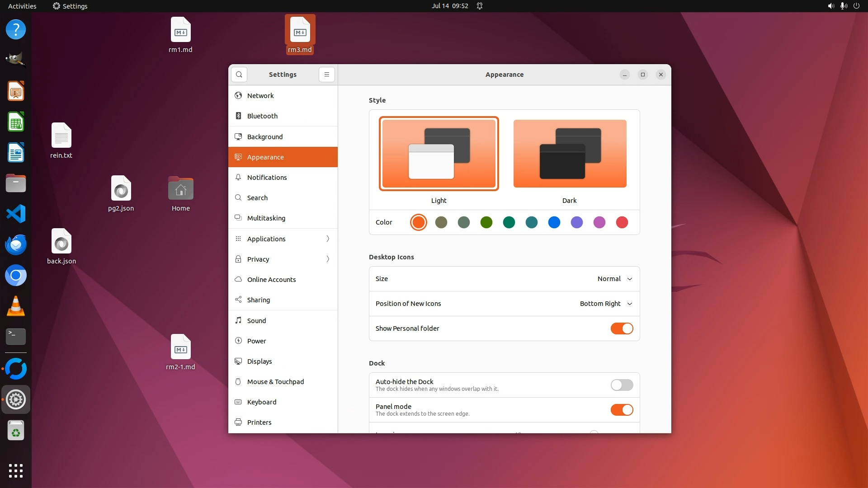
Task: Expand the Applications sidebar entry
Action: tap(283, 239)
